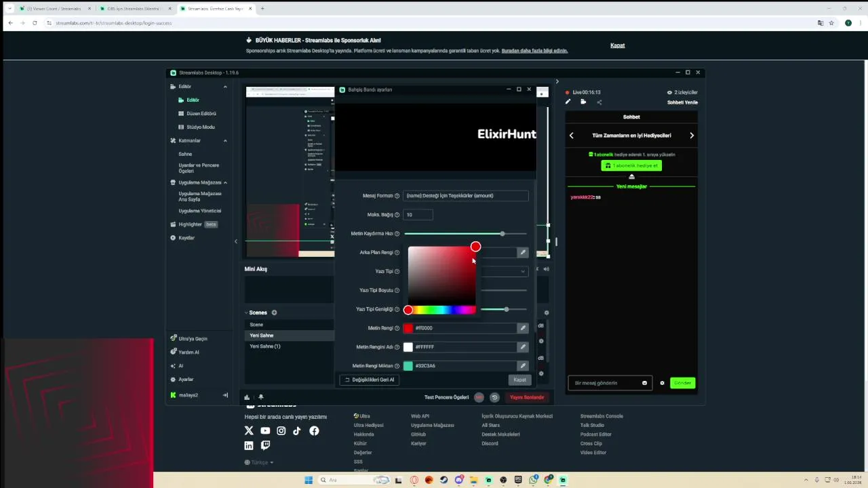868x488 pixels.
Task: Click the camera icon under Live timer
Action: click(583, 102)
